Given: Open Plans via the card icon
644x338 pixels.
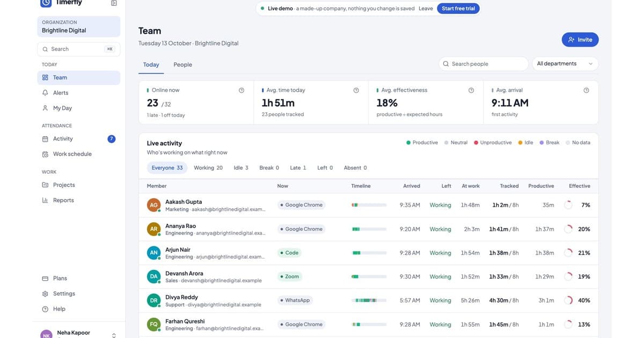Looking at the screenshot, I should pos(45,278).
